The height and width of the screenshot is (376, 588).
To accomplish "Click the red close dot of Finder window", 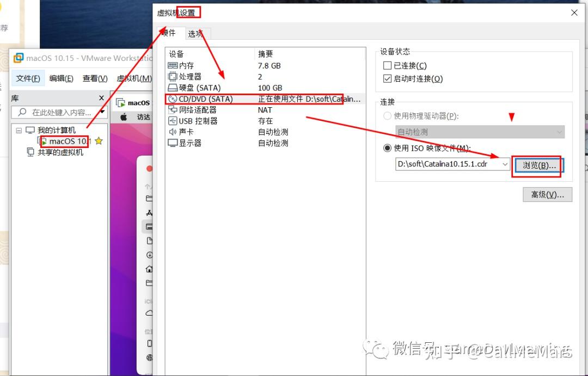I will click(x=149, y=169).
